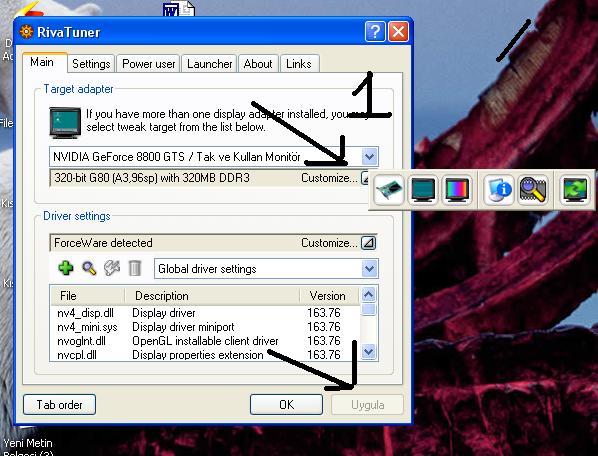Switch to the Launcher tab
Image resolution: width=598 pixels, height=456 pixels.
pos(209,64)
